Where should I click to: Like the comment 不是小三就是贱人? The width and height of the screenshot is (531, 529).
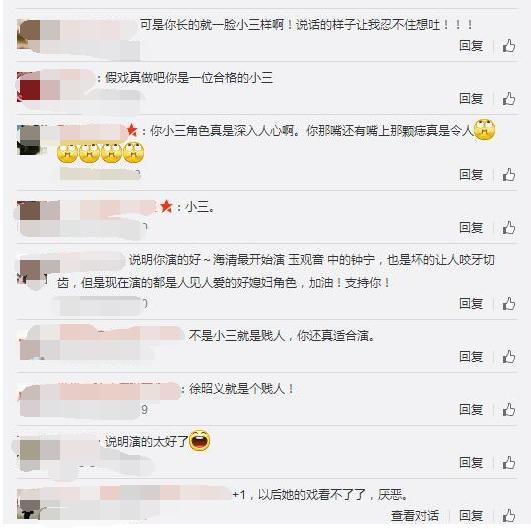pyautogui.click(x=509, y=357)
